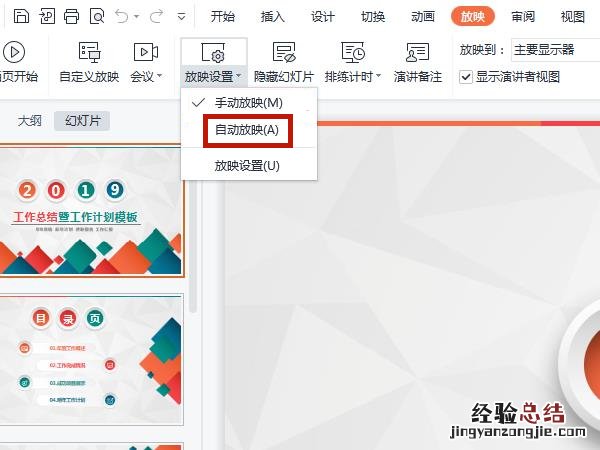This screenshot has height=450, width=600.
Task: Expand the 会议 dropdown arrow
Action: click(160, 76)
